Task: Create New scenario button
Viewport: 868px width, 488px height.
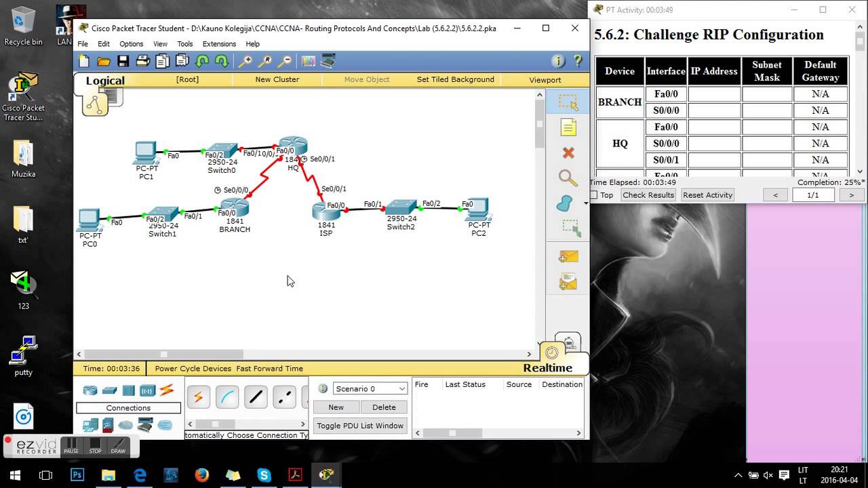Action: [336, 407]
